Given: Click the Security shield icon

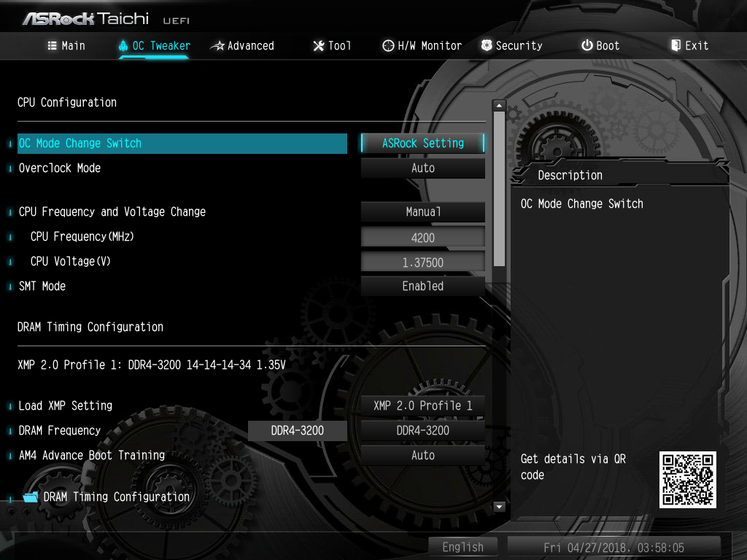Looking at the screenshot, I should point(487,45).
